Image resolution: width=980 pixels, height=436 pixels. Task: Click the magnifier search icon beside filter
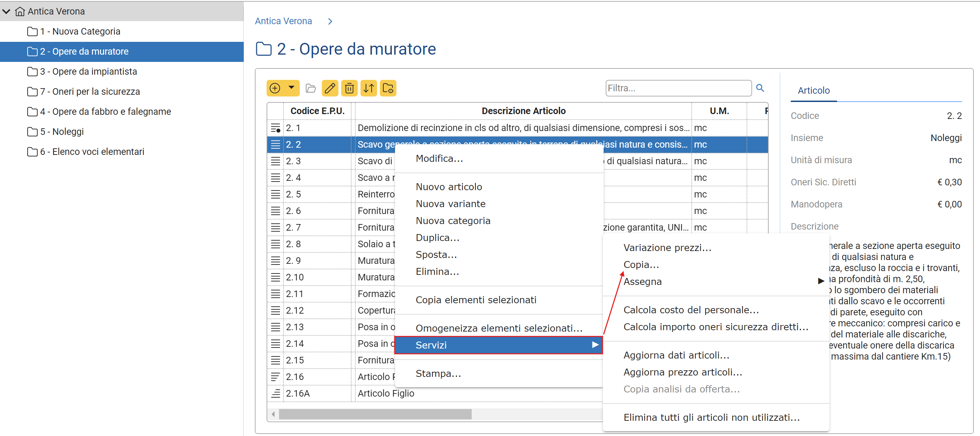[x=760, y=88]
